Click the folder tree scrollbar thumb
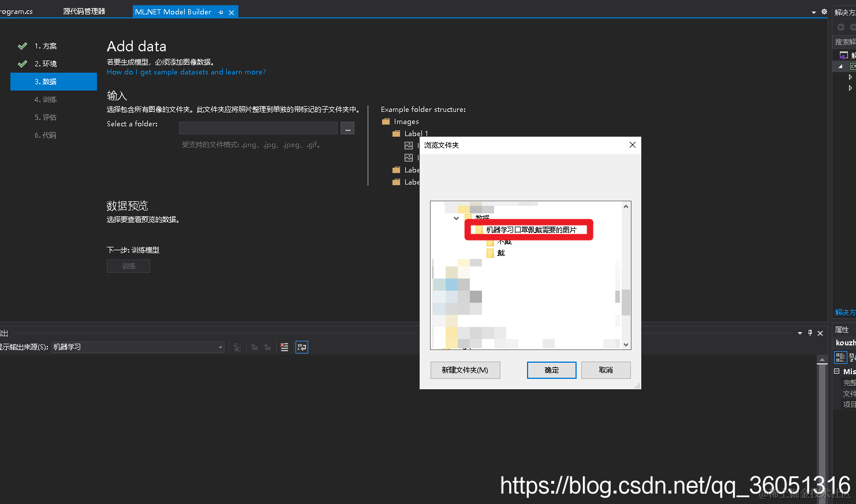856x504 pixels. pyautogui.click(x=626, y=302)
